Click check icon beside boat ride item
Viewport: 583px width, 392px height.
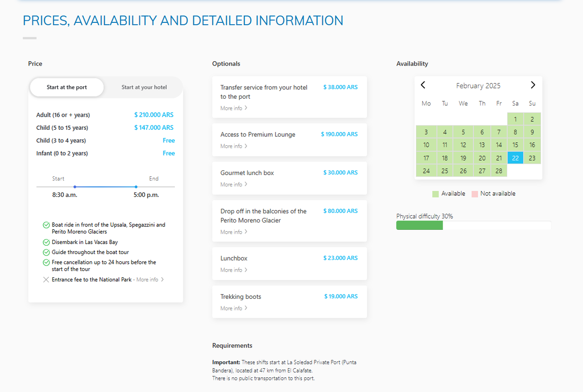pos(46,225)
